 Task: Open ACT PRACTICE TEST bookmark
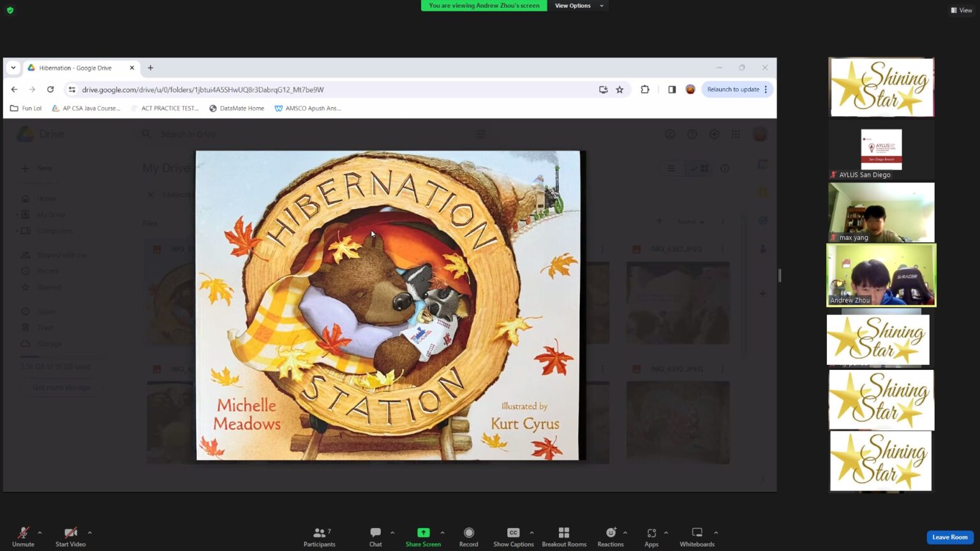[x=165, y=108]
